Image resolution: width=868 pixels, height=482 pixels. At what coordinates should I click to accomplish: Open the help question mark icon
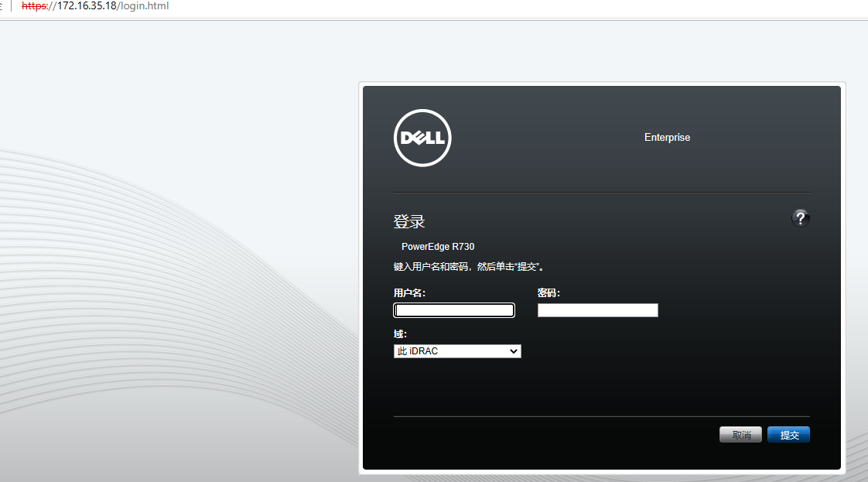click(800, 219)
